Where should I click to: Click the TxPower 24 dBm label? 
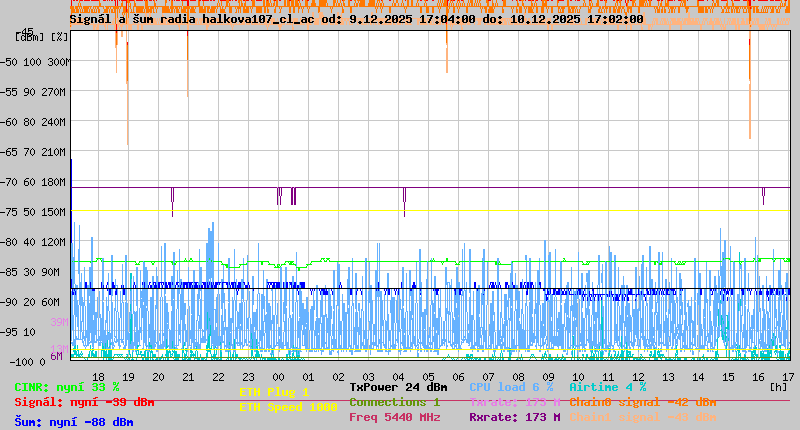[398, 387]
